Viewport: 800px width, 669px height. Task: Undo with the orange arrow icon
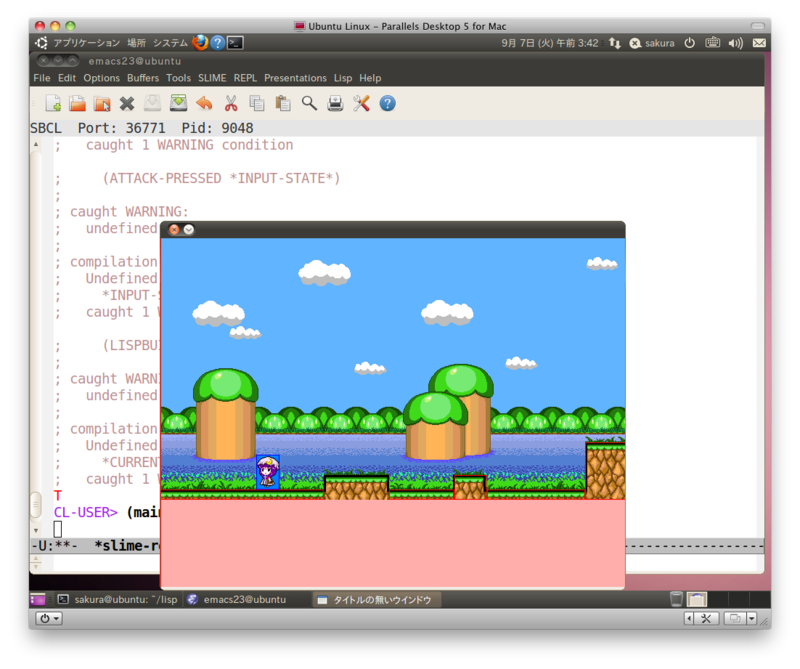click(x=204, y=104)
